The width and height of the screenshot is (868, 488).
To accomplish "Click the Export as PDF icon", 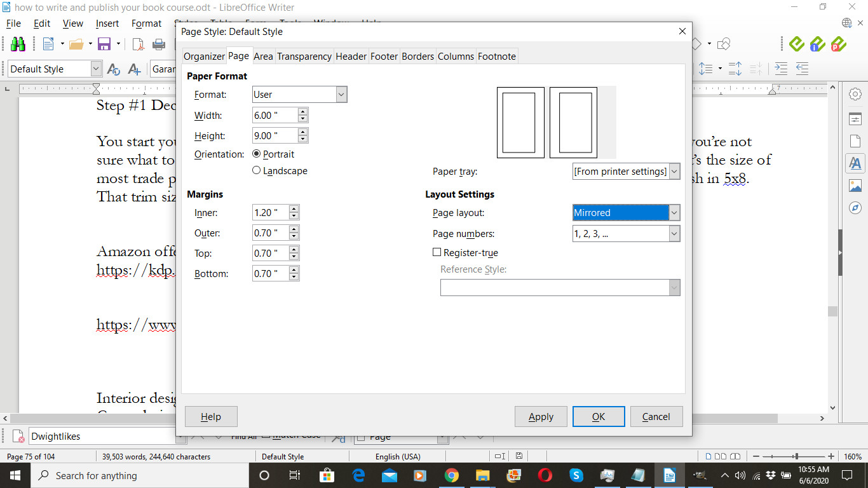I will coord(138,44).
